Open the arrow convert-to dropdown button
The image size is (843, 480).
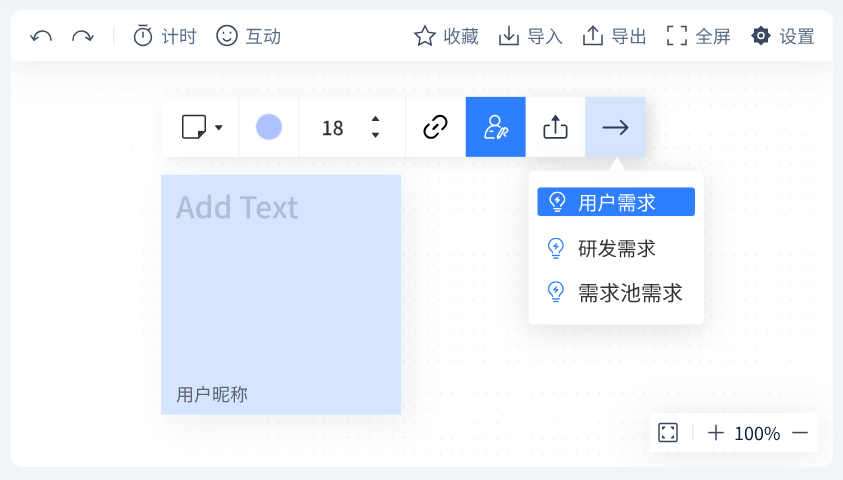click(616, 127)
